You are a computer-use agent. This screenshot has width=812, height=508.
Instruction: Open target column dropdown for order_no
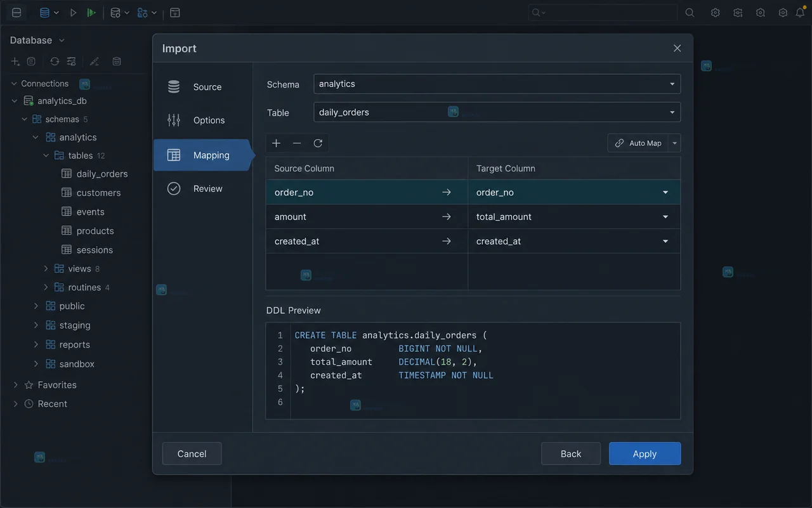tap(665, 192)
